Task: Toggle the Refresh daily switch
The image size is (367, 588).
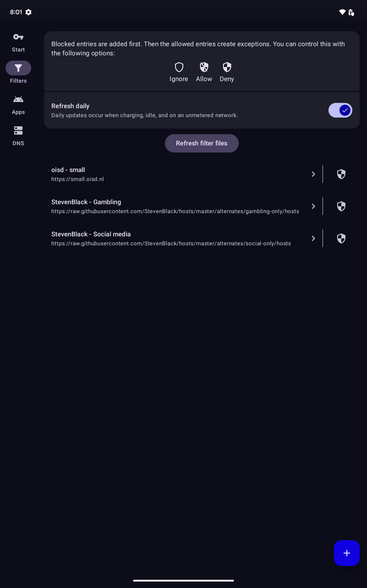Action: coord(340,110)
